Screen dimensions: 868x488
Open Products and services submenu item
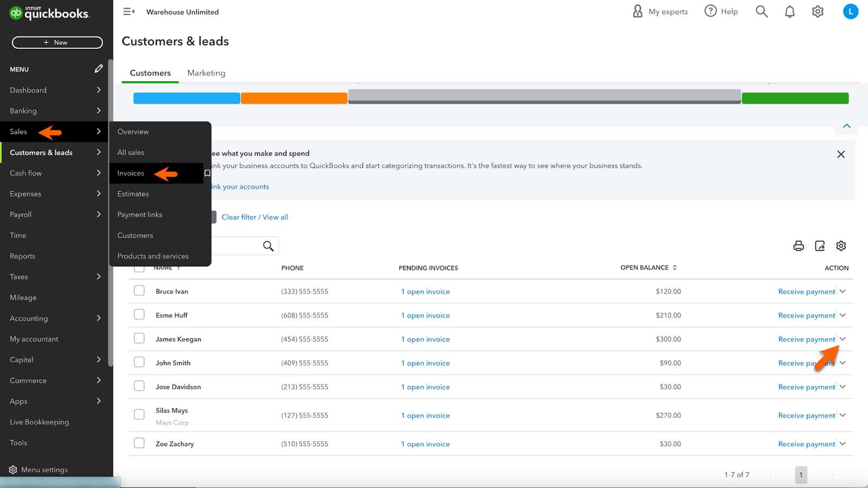(x=153, y=256)
